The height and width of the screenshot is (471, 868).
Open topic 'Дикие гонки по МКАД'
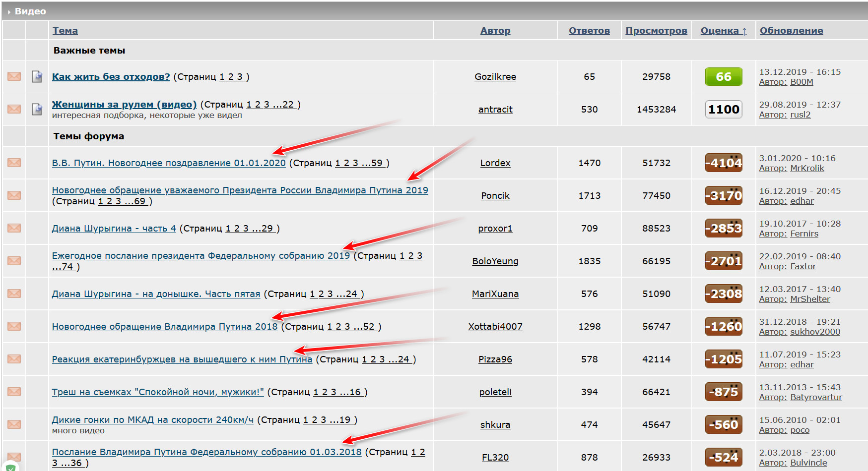tap(153, 419)
